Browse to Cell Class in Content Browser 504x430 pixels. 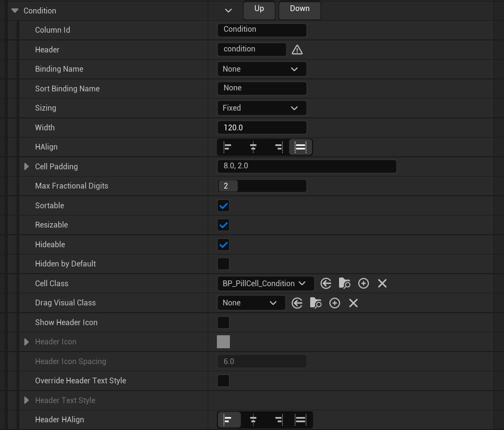(x=344, y=283)
